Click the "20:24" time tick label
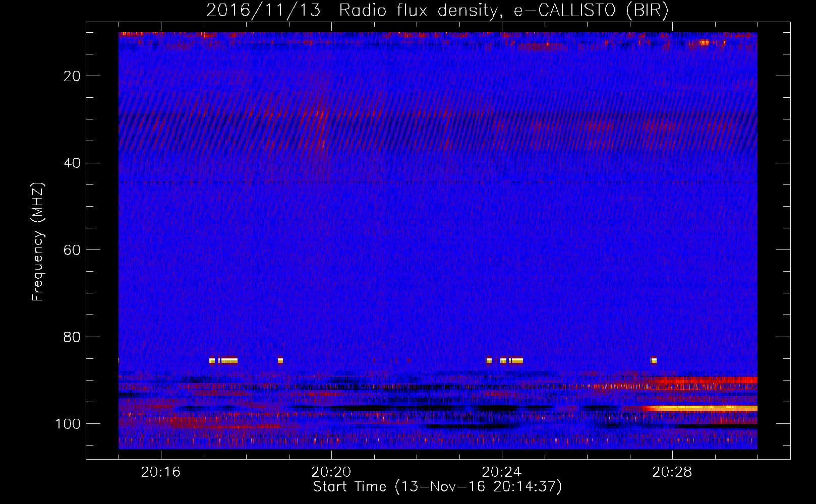This screenshot has width=816, height=504. tap(502, 472)
